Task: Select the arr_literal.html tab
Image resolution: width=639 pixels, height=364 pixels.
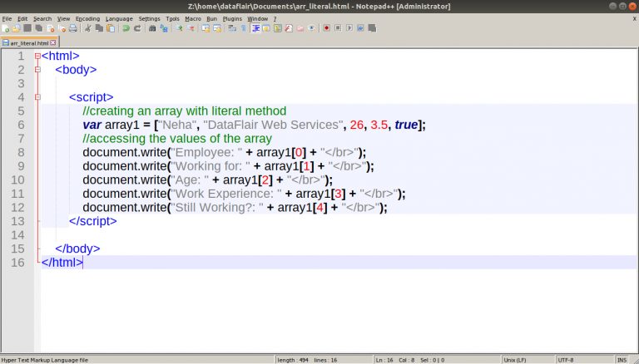Action: [29, 42]
